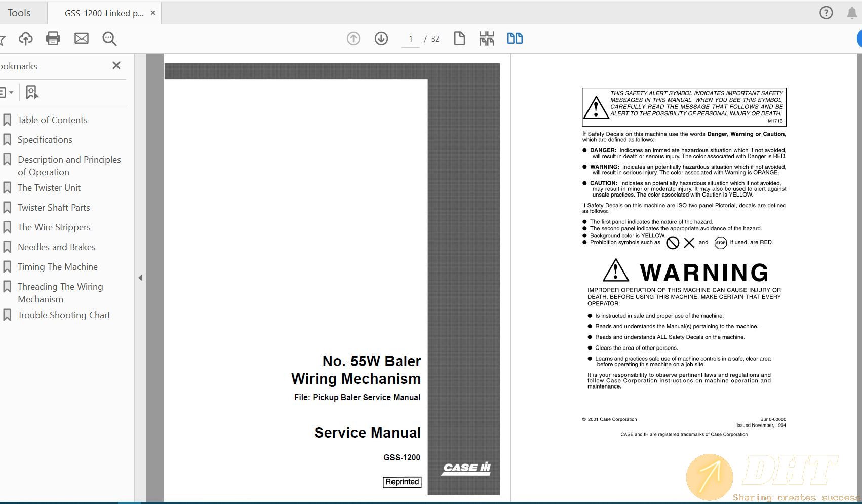Collapse the navigation pane with arrow
The height and width of the screenshot is (504, 862).
click(140, 278)
